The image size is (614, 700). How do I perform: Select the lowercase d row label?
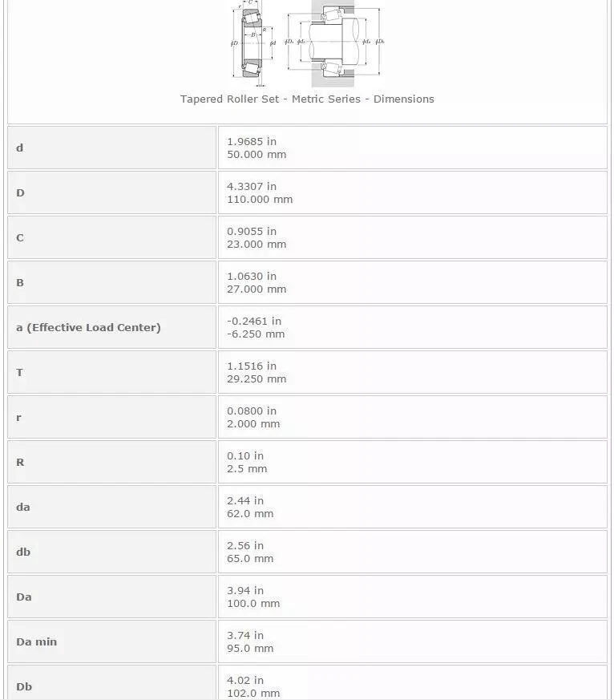(x=20, y=148)
